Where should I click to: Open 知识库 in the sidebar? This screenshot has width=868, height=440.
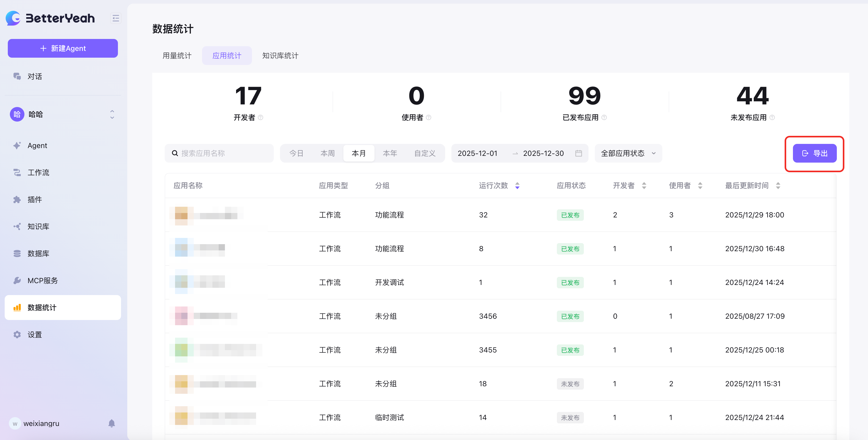coord(38,226)
